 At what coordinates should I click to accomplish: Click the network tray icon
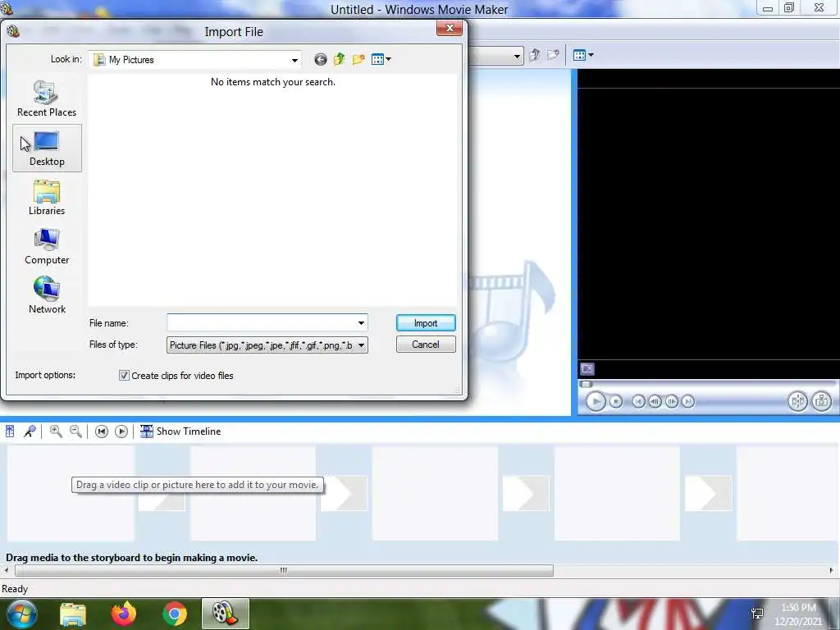757,614
